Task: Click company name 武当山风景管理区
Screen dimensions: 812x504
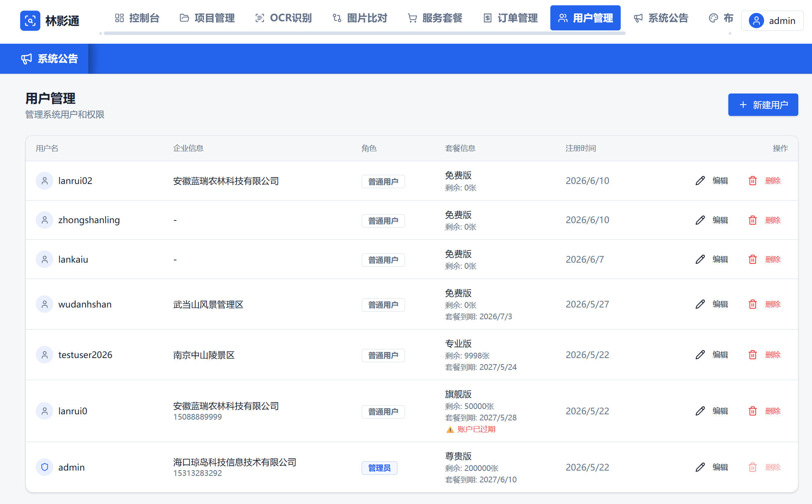Action: click(x=208, y=304)
